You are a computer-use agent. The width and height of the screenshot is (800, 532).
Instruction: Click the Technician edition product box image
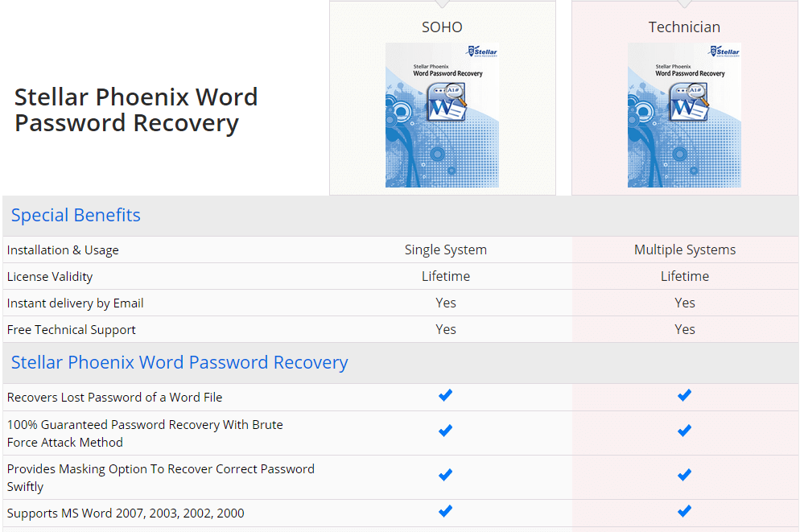tap(684, 115)
